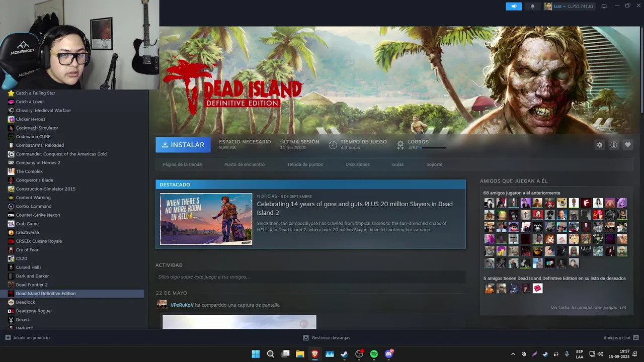Select Content Warning in library list
This screenshot has width=644, height=362.
coord(33,198)
